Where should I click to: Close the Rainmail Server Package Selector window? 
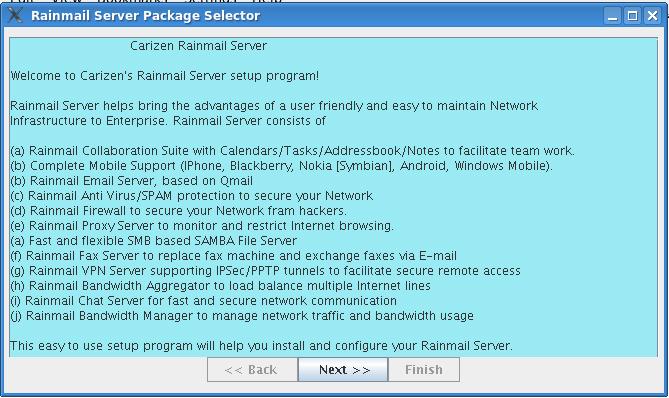[x=652, y=16]
